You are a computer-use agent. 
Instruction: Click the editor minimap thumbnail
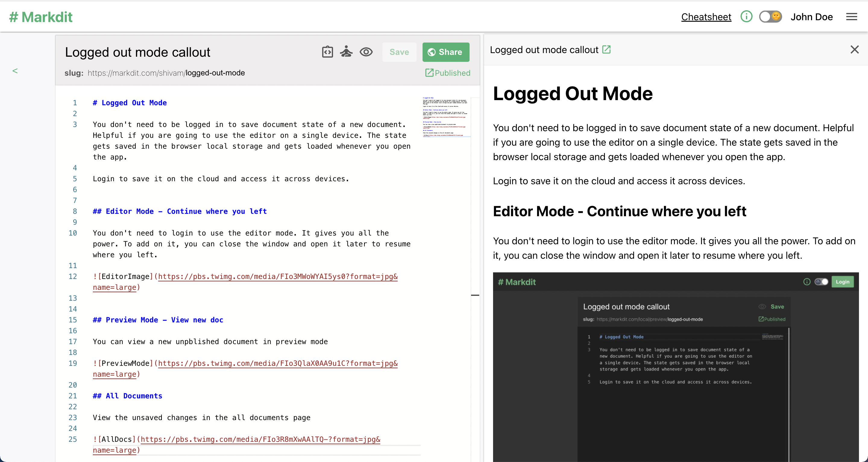(445, 117)
